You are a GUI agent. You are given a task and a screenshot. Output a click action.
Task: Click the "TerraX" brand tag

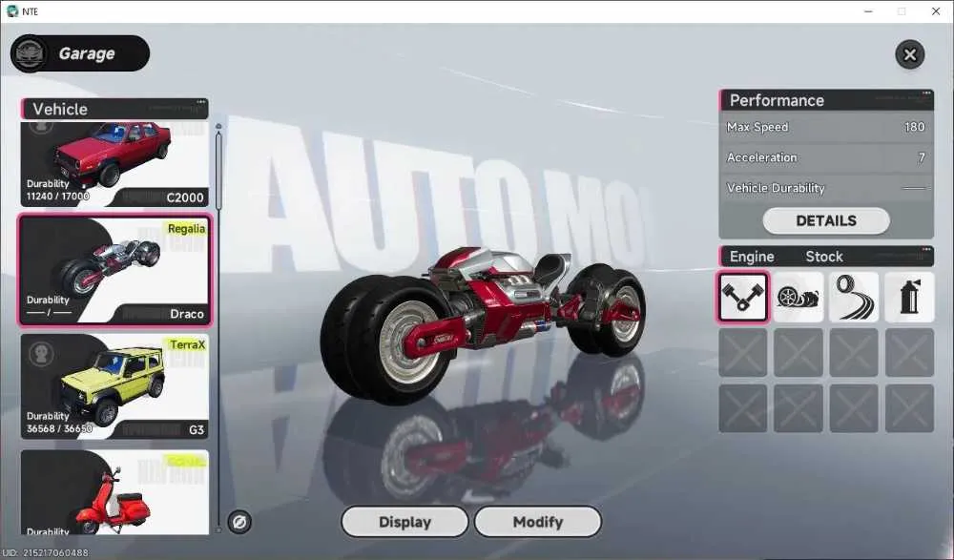point(187,344)
